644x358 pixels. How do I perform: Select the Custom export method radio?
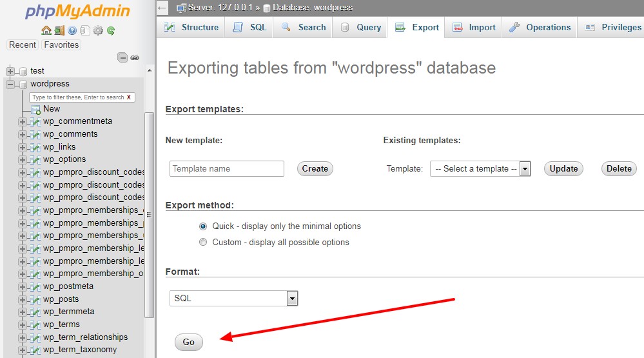tap(203, 242)
